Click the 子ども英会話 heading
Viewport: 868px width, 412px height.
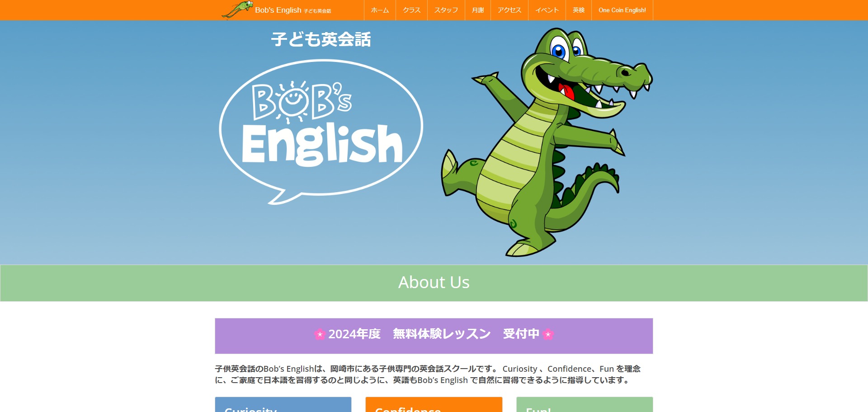[322, 40]
